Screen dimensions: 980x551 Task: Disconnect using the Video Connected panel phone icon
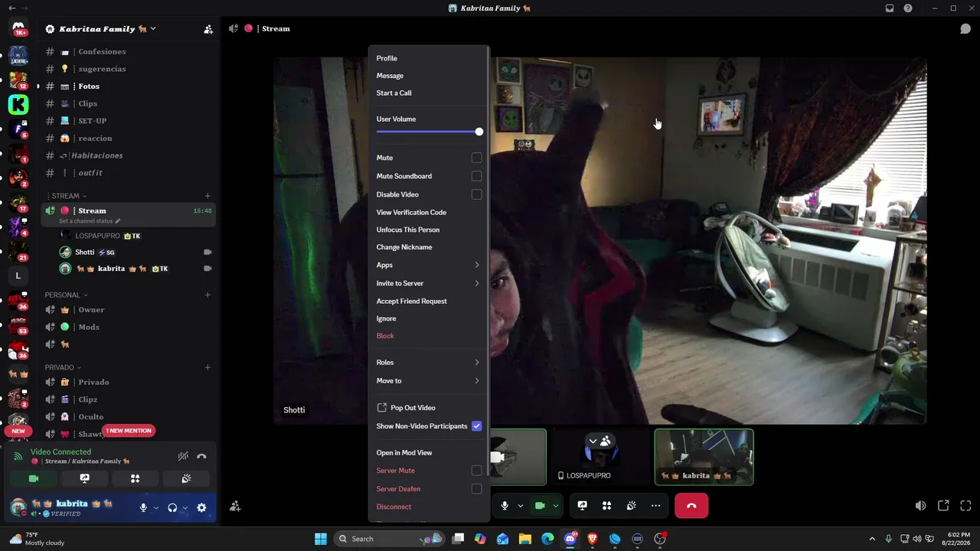[201, 456]
